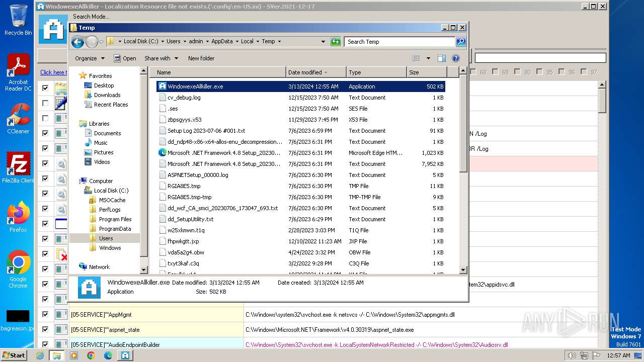Click the Chrome taskbar icon

(91, 355)
